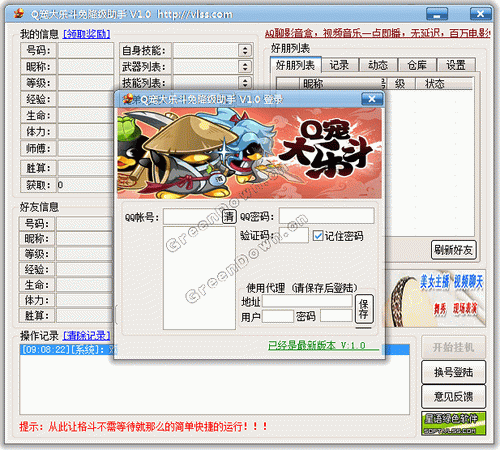Click the saved accounts list box
Viewport: 500px width, 450px height.
(199, 278)
